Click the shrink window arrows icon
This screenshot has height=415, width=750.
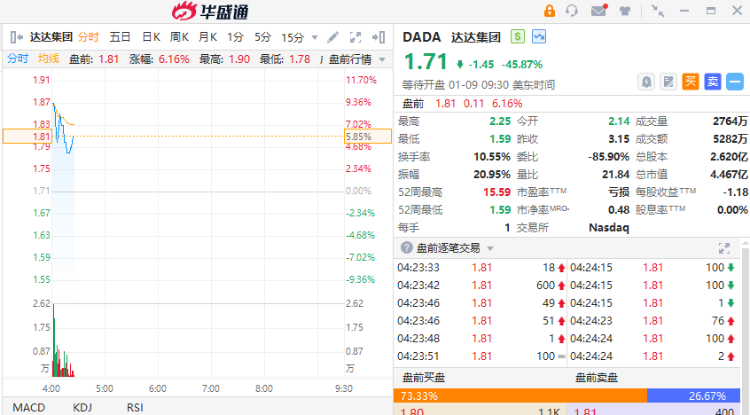(658, 11)
